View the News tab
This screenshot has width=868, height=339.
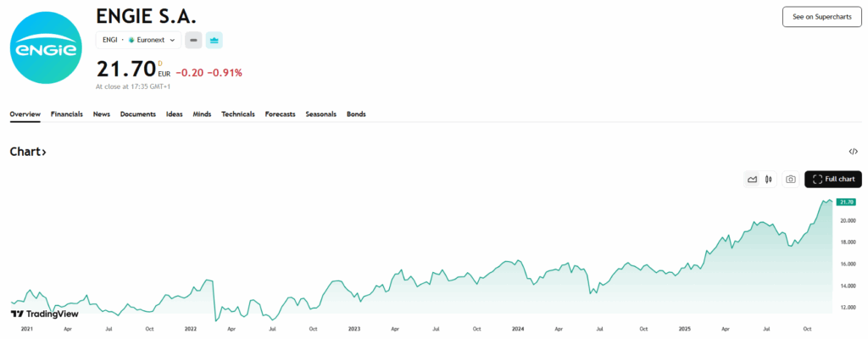click(x=102, y=114)
